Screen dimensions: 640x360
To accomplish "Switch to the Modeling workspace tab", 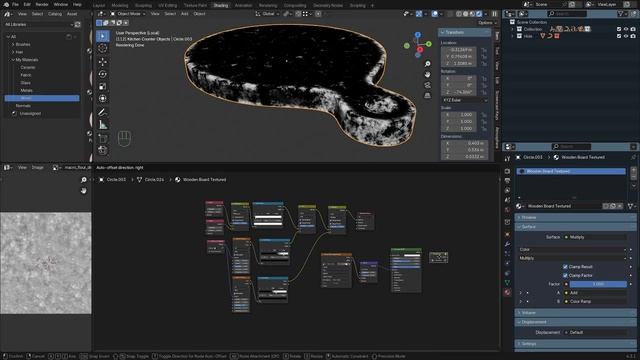I will pyautogui.click(x=120, y=5).
